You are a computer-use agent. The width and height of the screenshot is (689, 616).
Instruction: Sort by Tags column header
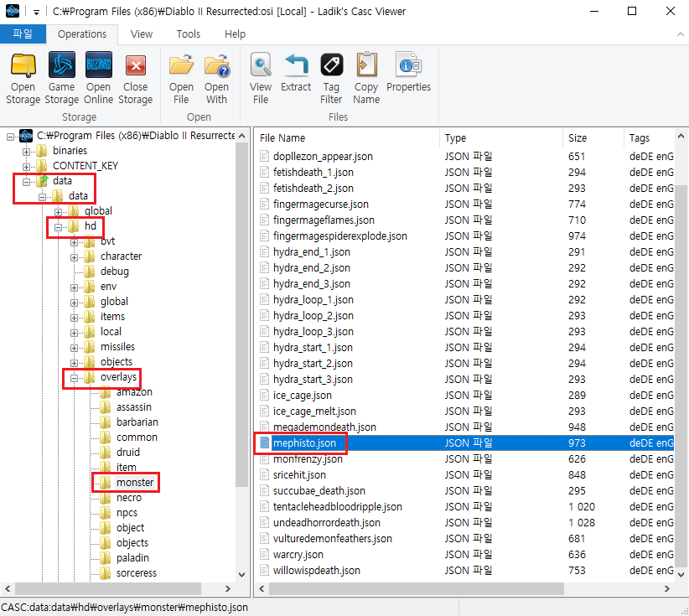click(649, 138)
